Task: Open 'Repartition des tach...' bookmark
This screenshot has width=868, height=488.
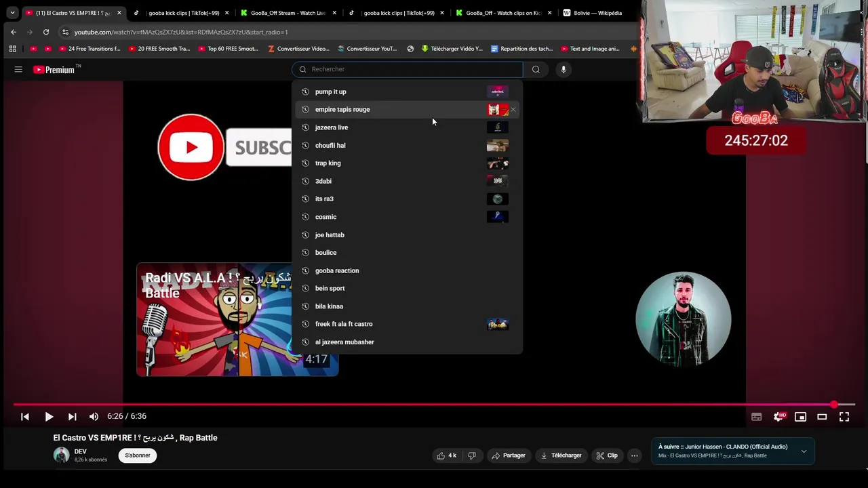Action: (521, 49)
